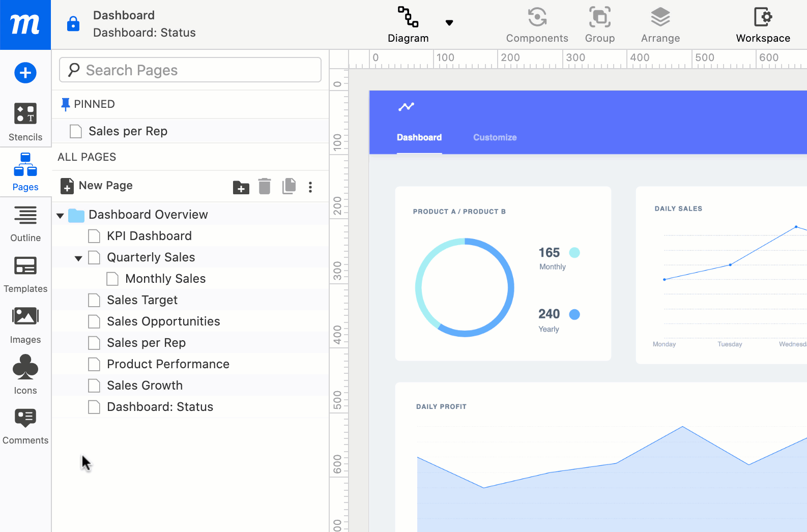
Task: Click the add folder icon
Action: pos(241,187)
